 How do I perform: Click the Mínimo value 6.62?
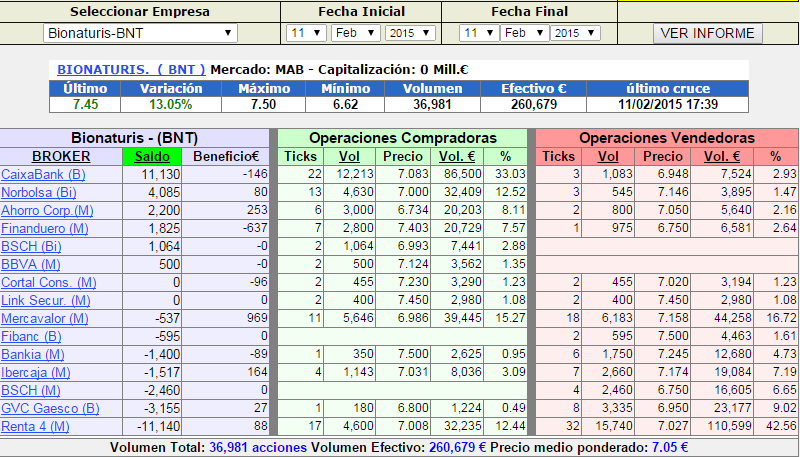pyautogui.click(x=345, y=105)
